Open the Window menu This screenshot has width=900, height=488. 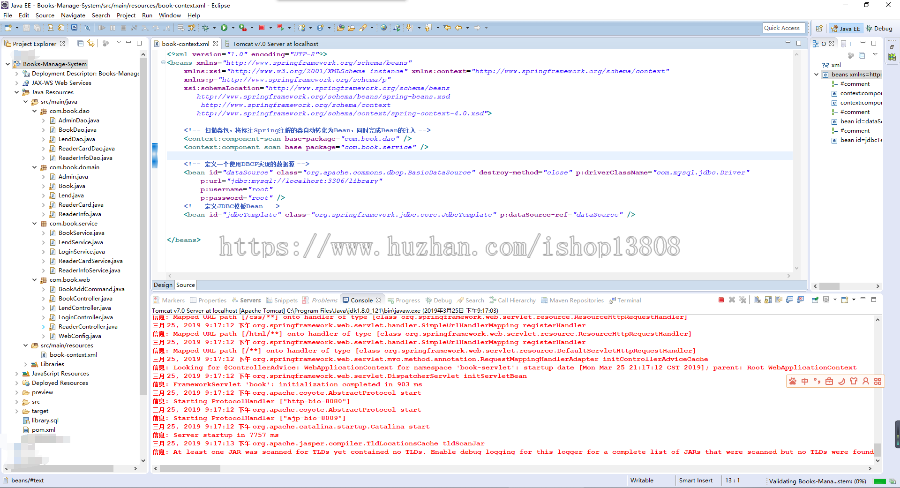[169, 16]
